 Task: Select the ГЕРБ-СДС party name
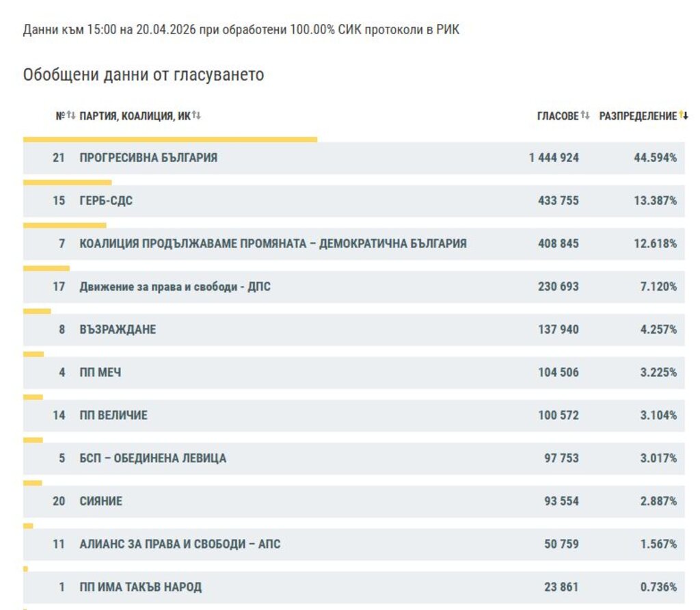(x=106, y=201)
